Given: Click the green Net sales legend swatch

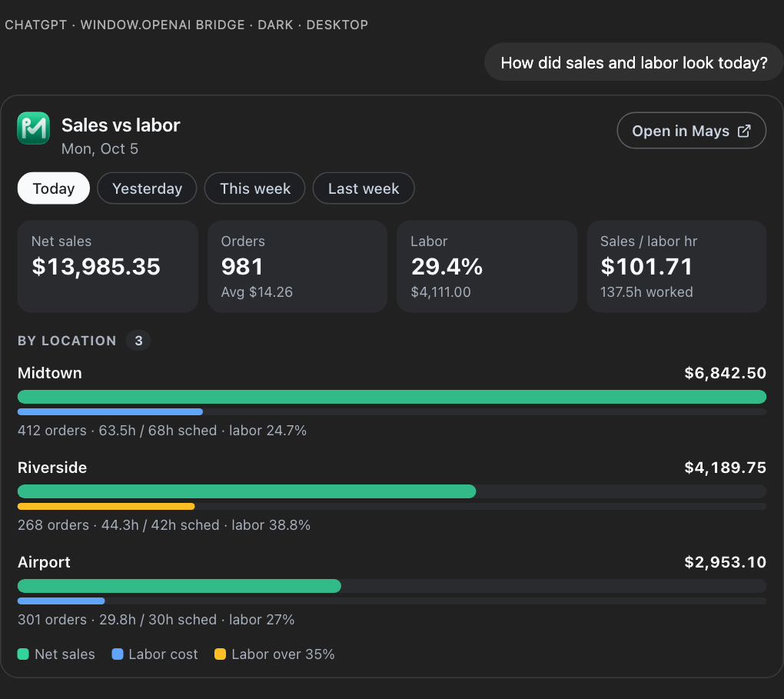Looking at the screenshot, I should [x=23, y=654].
